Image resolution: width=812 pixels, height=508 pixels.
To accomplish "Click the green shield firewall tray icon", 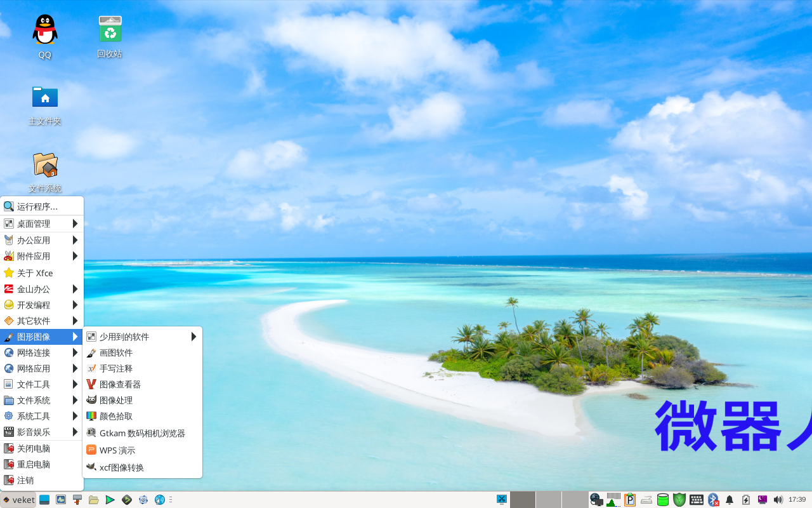I will 679,500.
